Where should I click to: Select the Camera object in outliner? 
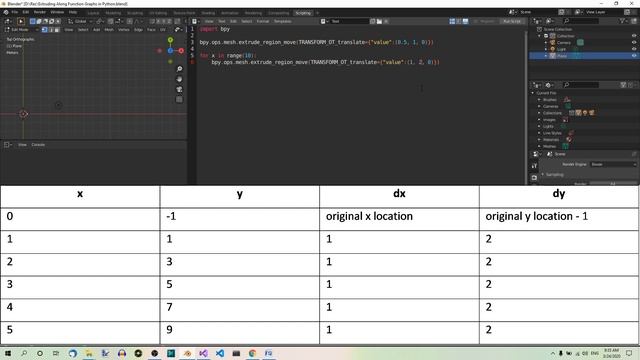[x=564, y=42]
